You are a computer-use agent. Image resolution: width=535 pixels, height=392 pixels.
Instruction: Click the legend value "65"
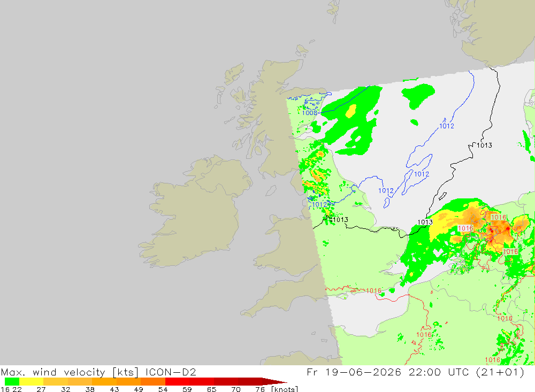click(211, 389)
